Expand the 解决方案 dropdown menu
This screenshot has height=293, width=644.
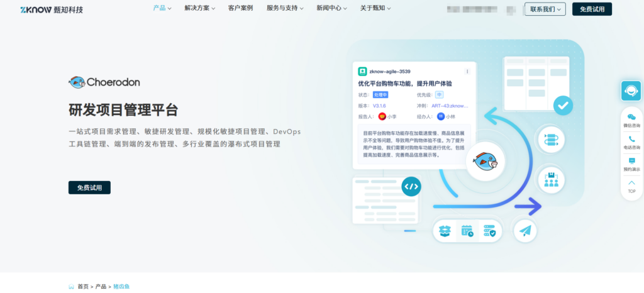click(x=199, y=8)
